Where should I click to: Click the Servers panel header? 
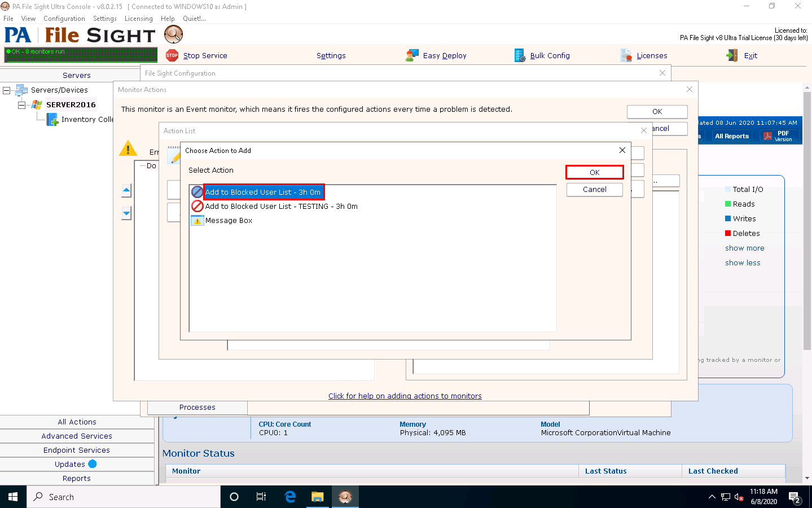point(77,75)
